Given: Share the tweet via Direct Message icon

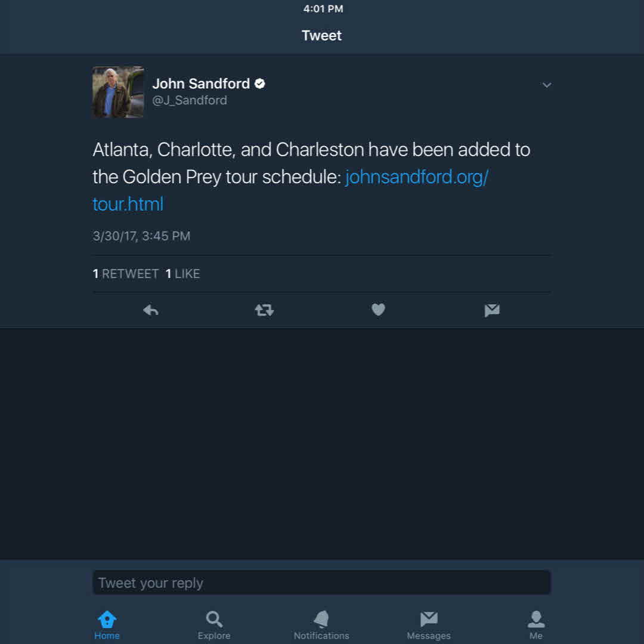Looking at the screenshot, I should 492,310.
